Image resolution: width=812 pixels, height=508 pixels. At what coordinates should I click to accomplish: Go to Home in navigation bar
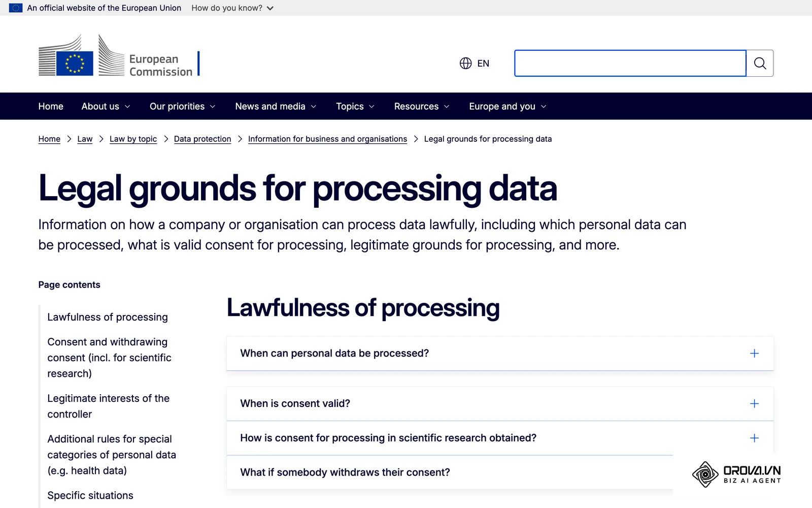(51, 106)
